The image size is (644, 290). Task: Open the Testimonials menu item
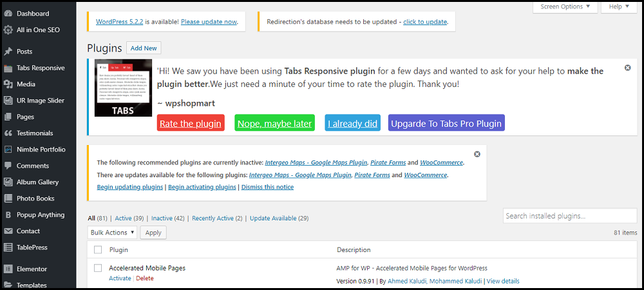(x=35, y=133)
